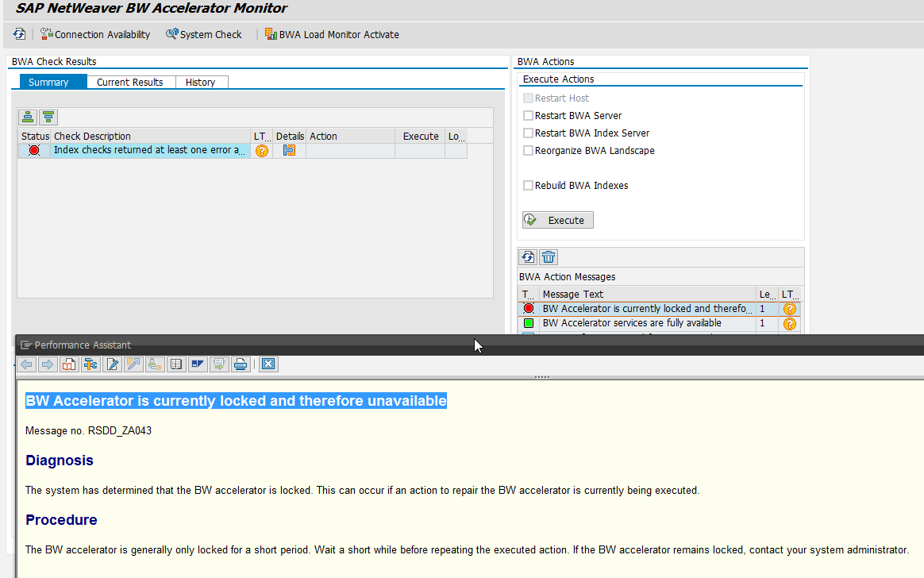Screen dimensions: 924x578
Task: Click the refresh icon in the main toolbar
Action: click(19, 34)
